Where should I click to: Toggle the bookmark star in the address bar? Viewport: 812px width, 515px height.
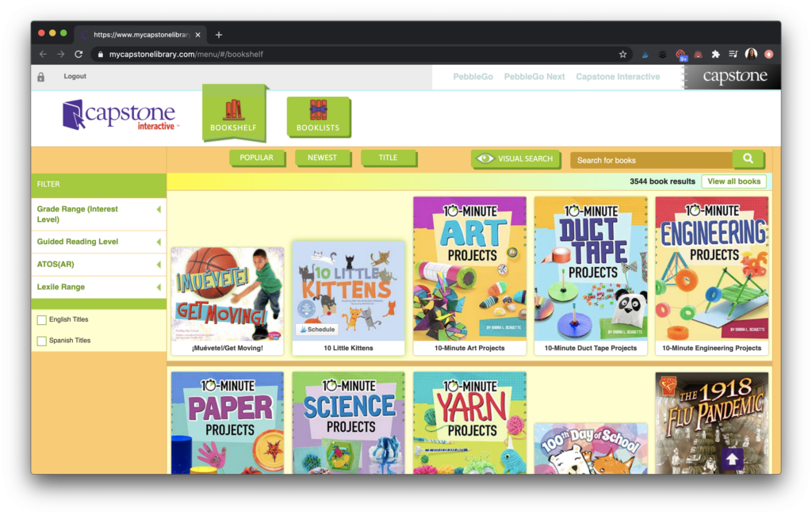pos(624,54)
